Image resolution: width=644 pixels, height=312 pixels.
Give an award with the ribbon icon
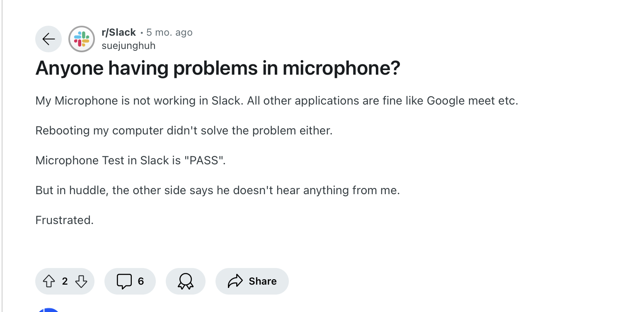tap(185, 281)
